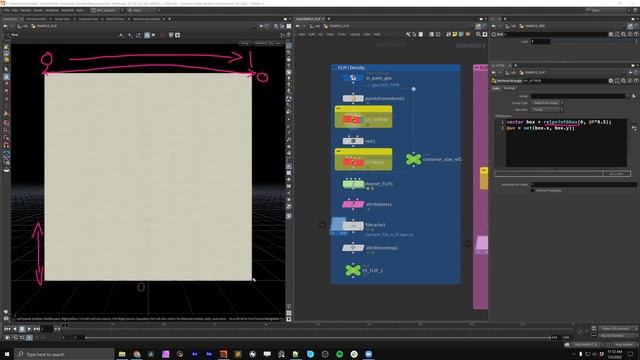Open the persp camera dropdown in viewport
Image resolution: width=640 pixels, height=360 pixels.
245,43
